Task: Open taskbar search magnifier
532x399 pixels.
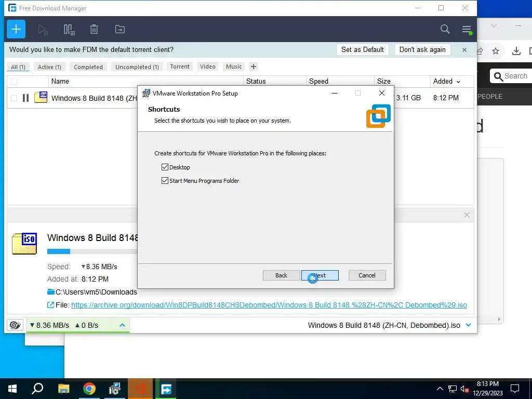Action: tap(37, 389)
